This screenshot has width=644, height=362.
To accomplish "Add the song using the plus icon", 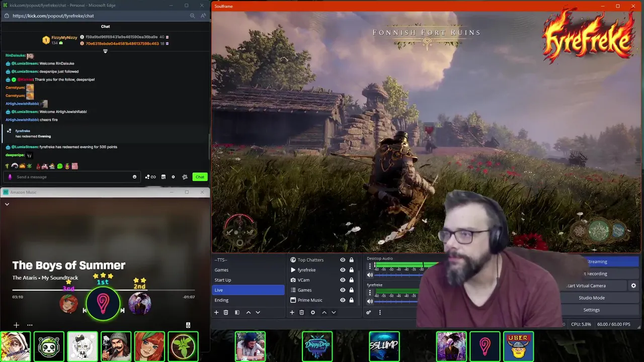I will [x=16, y=325].
